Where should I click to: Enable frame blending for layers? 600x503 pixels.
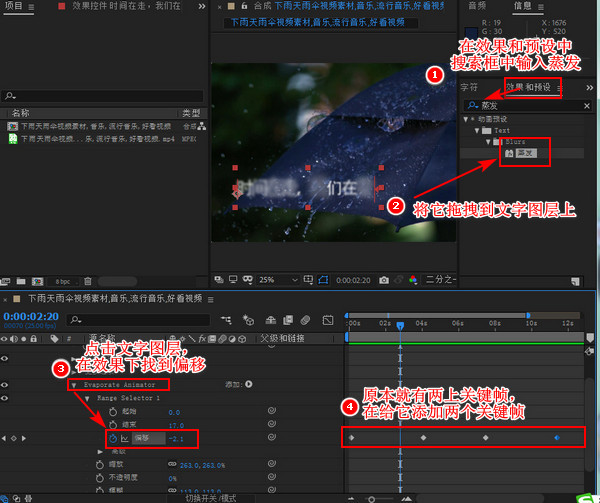288,320
